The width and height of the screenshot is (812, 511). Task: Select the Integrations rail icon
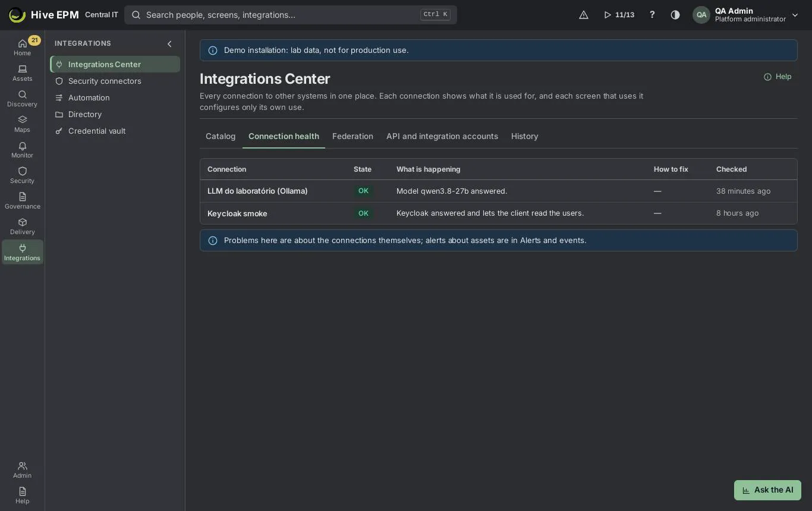click(x=22, y=252)
